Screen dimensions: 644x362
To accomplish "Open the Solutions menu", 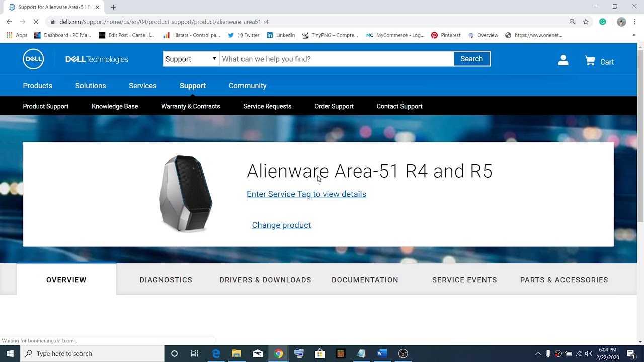I will pyautogui.click(x=91, y=86).
